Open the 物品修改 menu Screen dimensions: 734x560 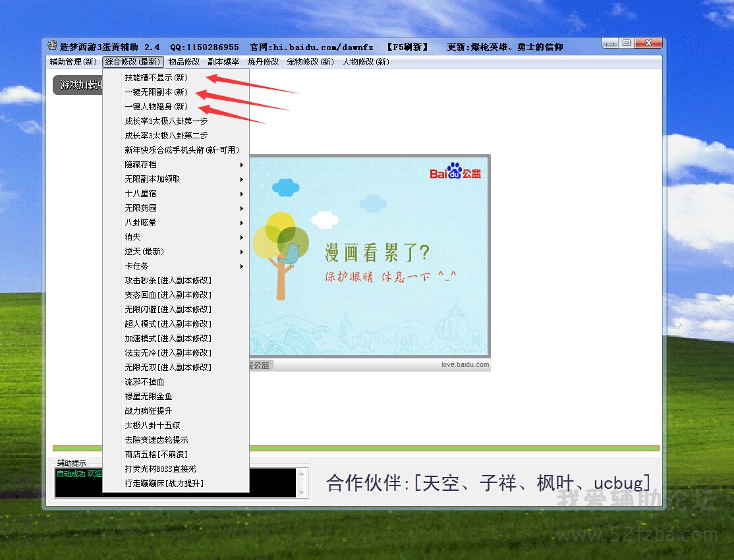(x=184, y=62)
